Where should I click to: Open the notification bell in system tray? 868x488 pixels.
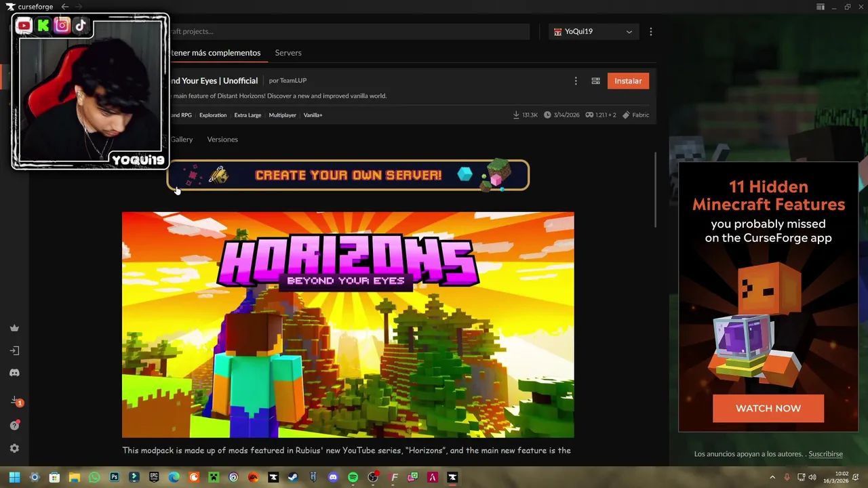(856, 477)
